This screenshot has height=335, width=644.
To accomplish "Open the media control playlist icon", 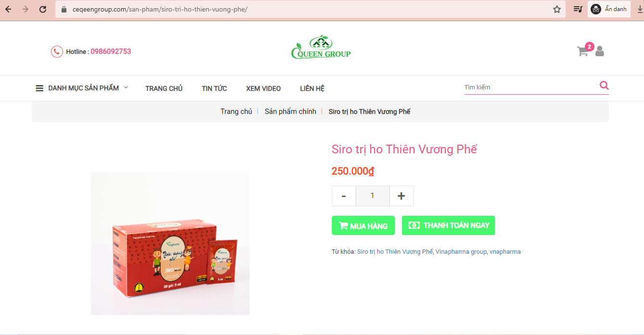I will pyautogui.click(x=578, y=9).
